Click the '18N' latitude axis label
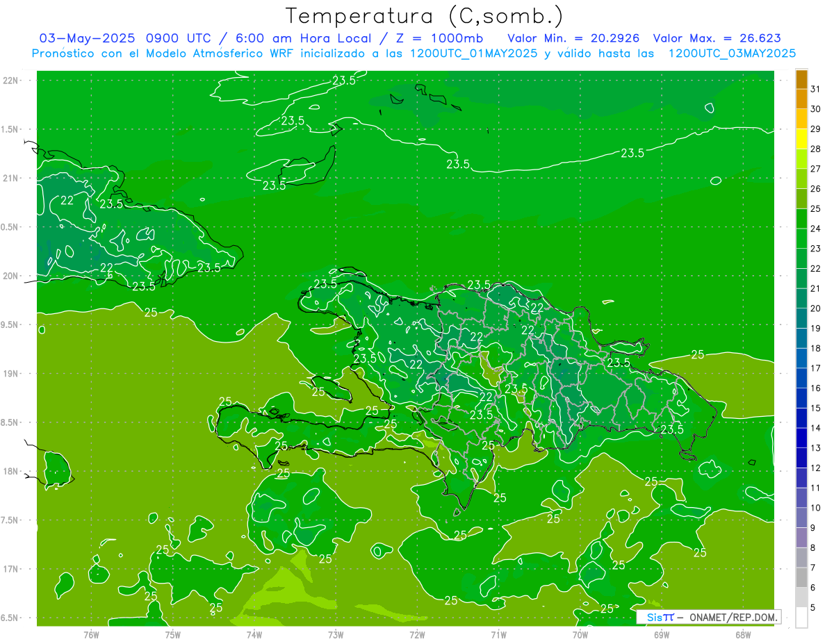 pos(11,471)
